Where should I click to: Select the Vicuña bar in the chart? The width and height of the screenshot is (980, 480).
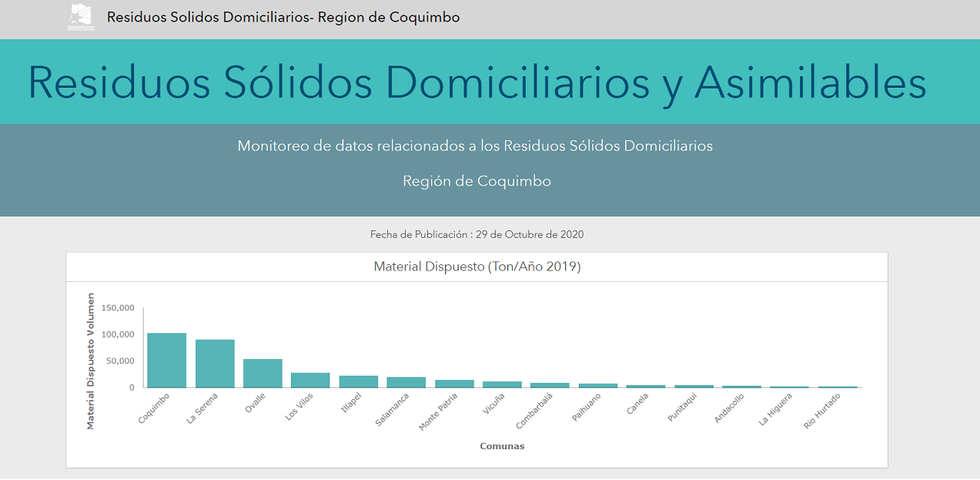(501, 384)
